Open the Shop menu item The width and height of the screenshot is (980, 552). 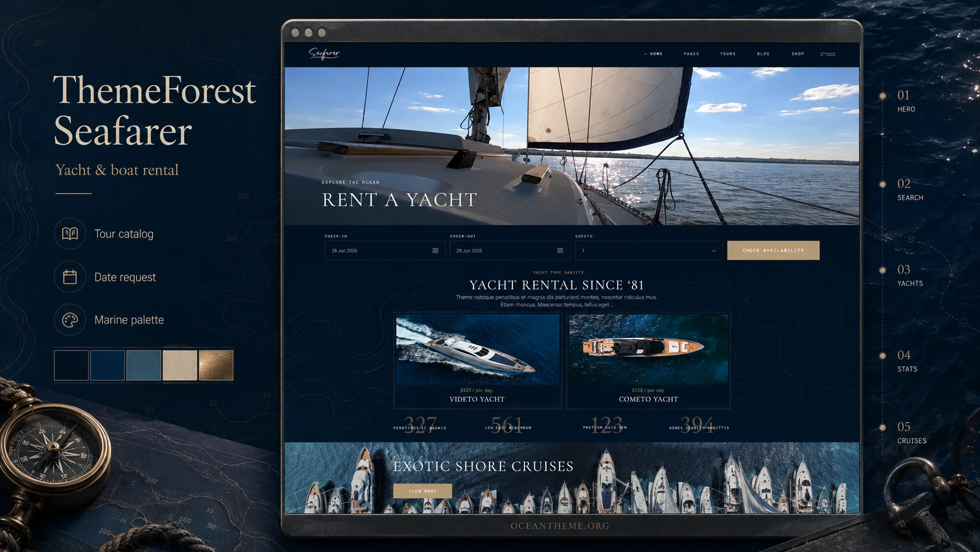click(798, 54)
